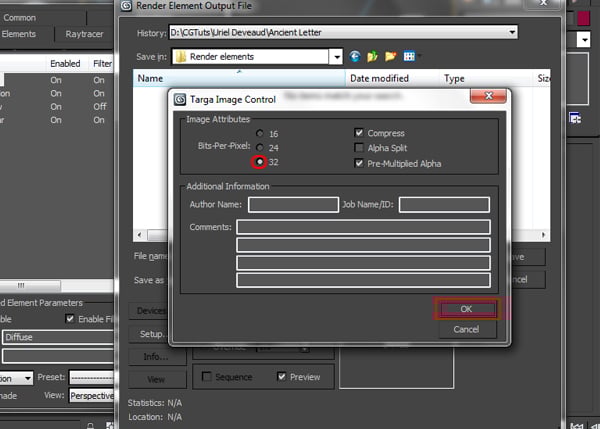Sort by Date modified column
The image size is (600, 429).
(x=392, y=78)
